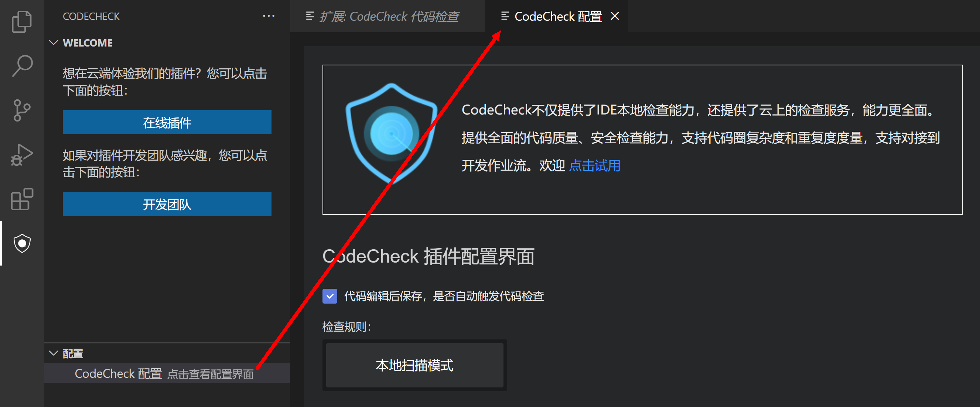Select the 本地扫描模式 rule option

[x=415, y=366]
